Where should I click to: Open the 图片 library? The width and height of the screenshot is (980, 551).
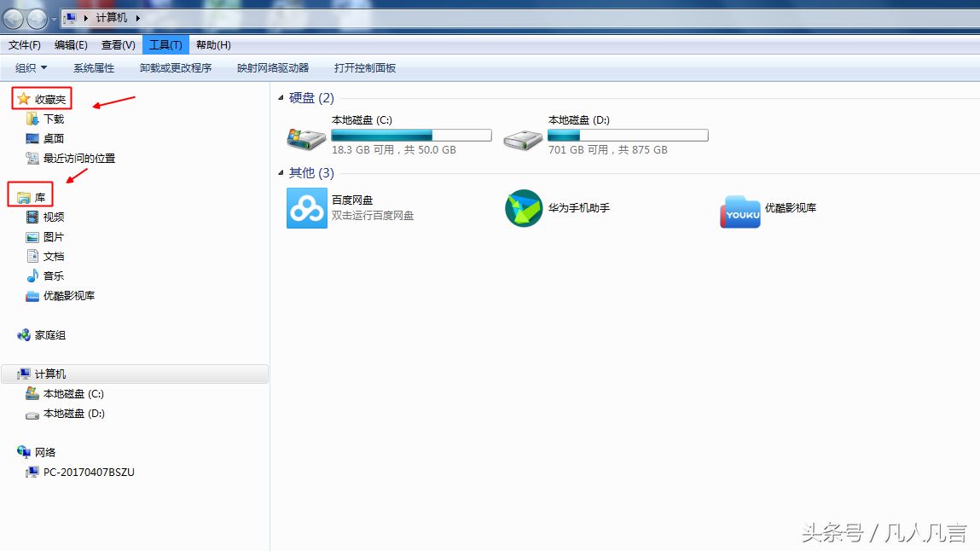[54, 237]
